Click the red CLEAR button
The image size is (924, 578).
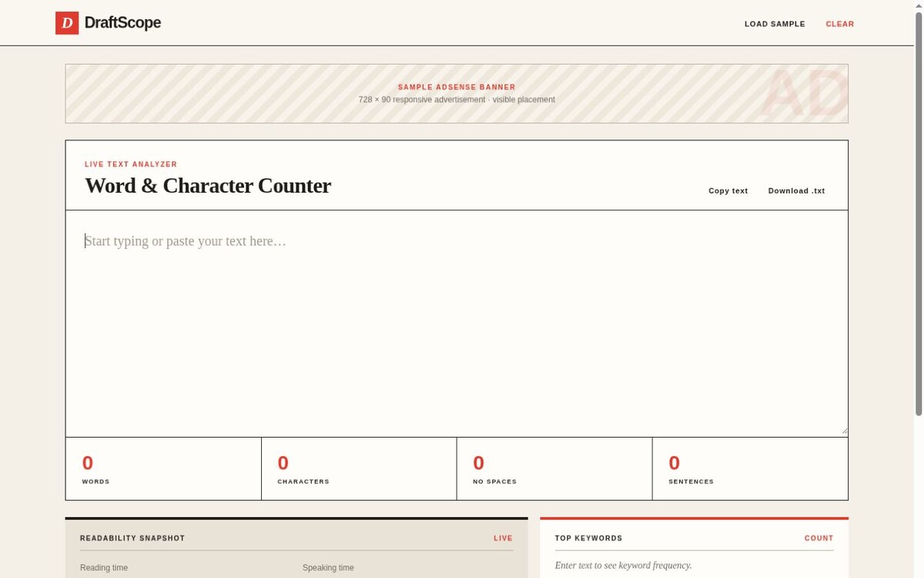tap(840, 24)
